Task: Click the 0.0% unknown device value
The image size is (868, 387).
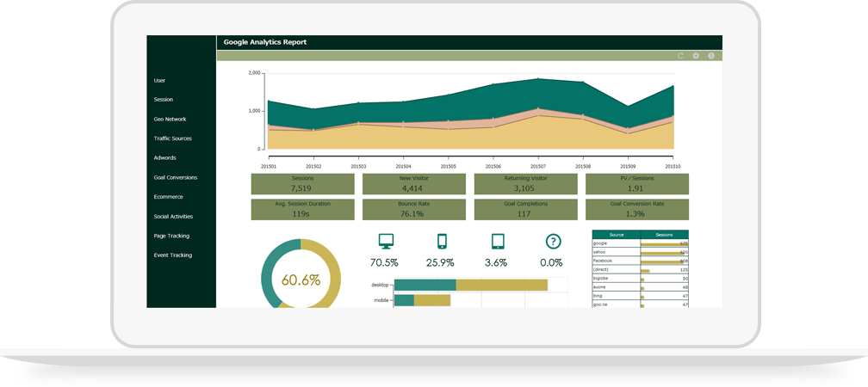Action: 551,263
